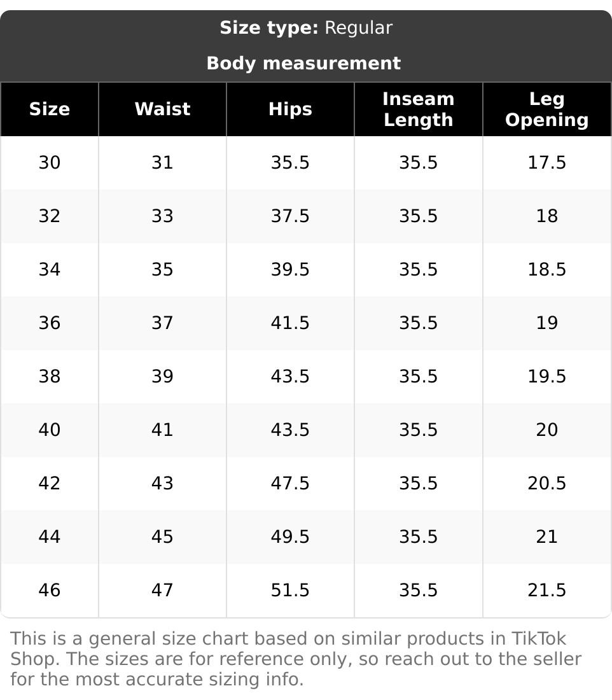Click hips value 39.5
Screen dimensions: 612x700
coord(290,270)
